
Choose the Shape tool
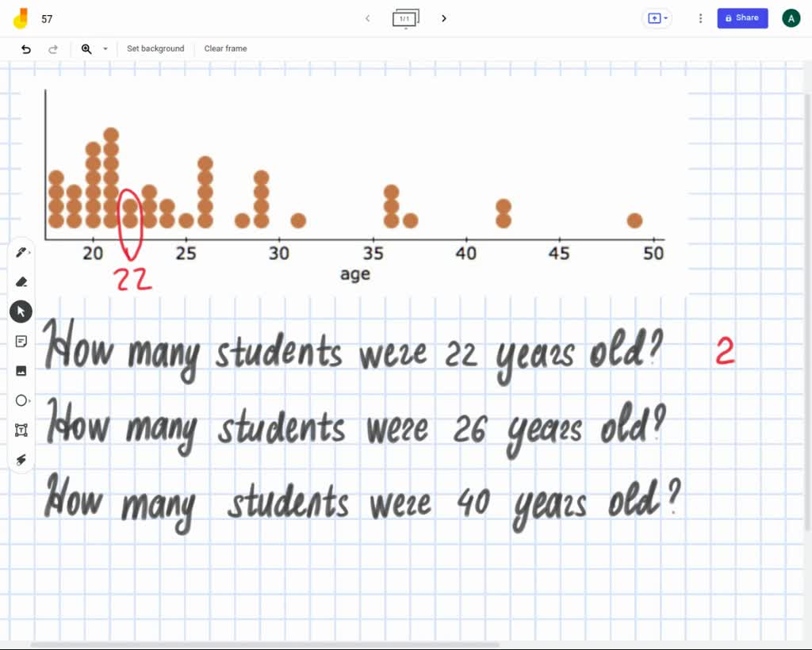[x=21, y=400]
